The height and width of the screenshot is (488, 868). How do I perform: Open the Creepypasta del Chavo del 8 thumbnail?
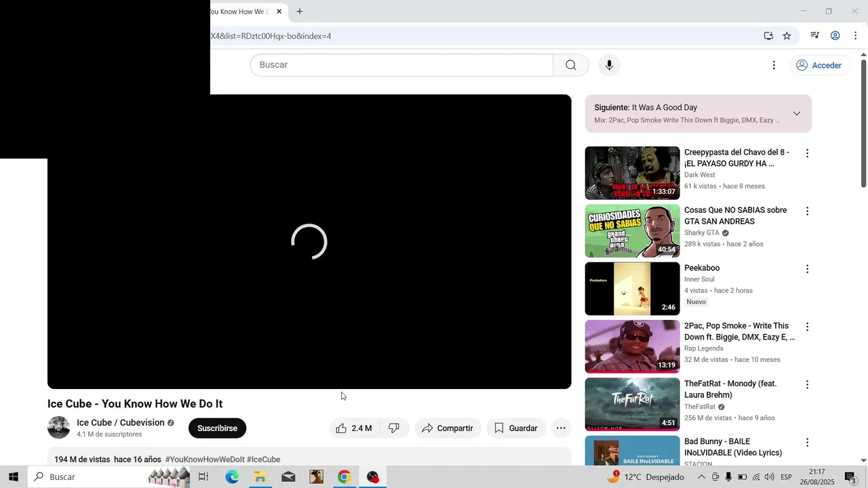632,173
